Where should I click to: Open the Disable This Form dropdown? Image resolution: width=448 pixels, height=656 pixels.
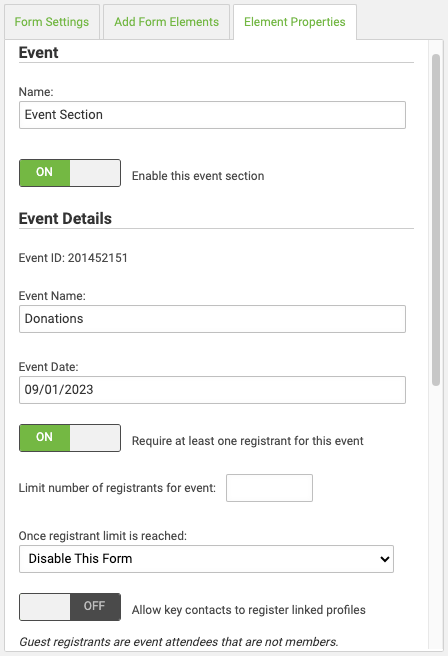206,559
